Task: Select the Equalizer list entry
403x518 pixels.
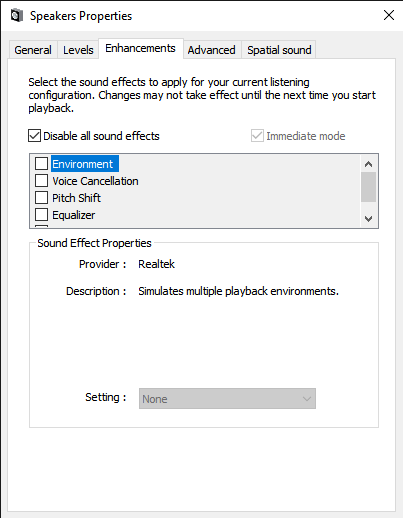Action: click(74, 215)
